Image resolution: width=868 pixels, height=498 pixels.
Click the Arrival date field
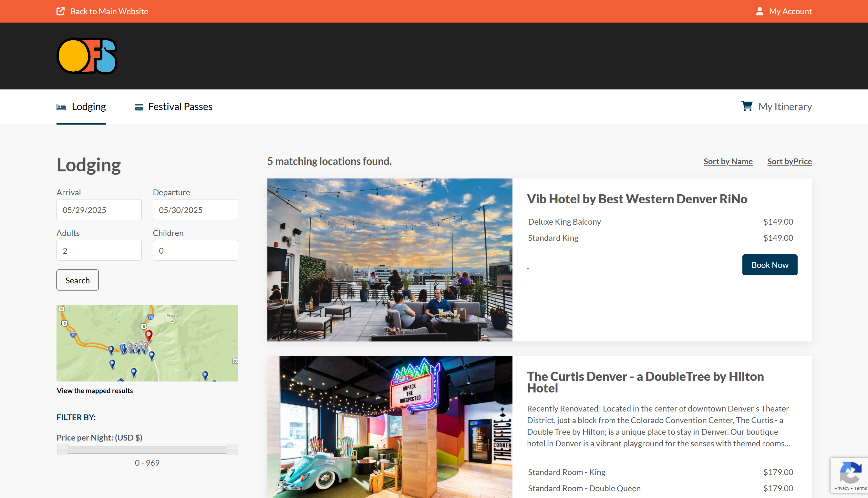tap(99, 210)
